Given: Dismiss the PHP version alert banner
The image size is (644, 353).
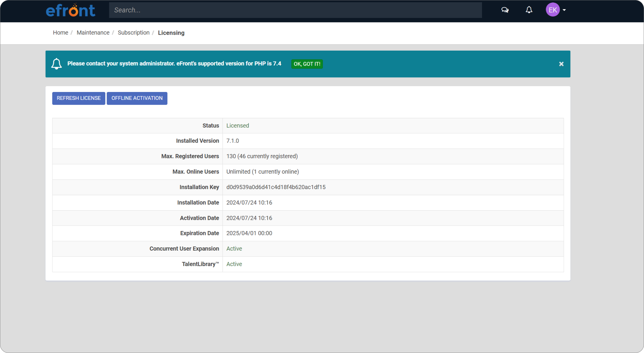Looking at the screenshot, I should click(x=561, y=64).
